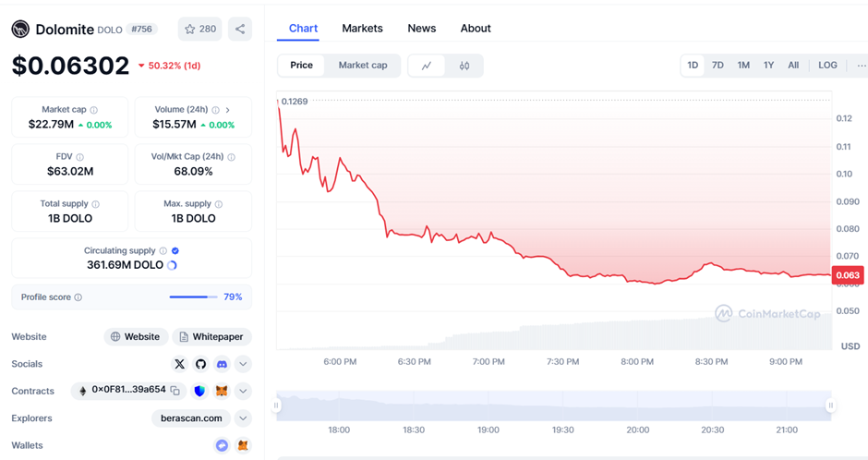868x460 pixels.
Task: Select the Price chart toggle
Action: coord(301,66)
